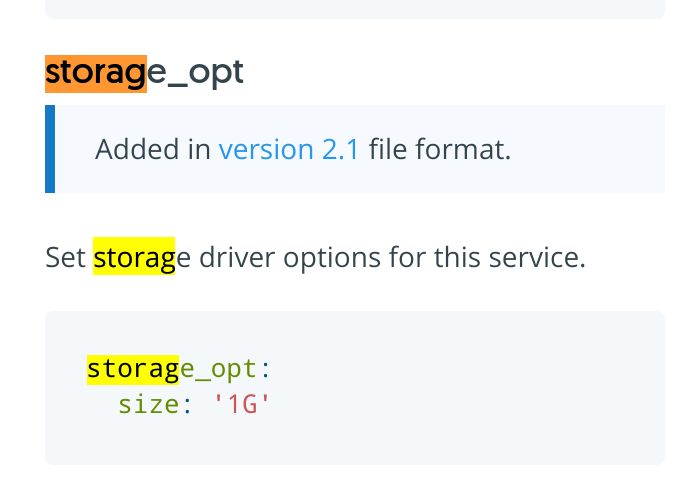This screenshot has width=699, height=489.
Task: Click the 'file format.' text in note
Action: coord(440,149)
